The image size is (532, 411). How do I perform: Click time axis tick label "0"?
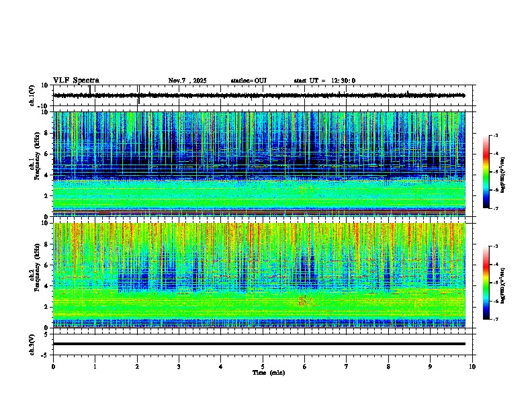pyautogui.click(x=53, y=367)
